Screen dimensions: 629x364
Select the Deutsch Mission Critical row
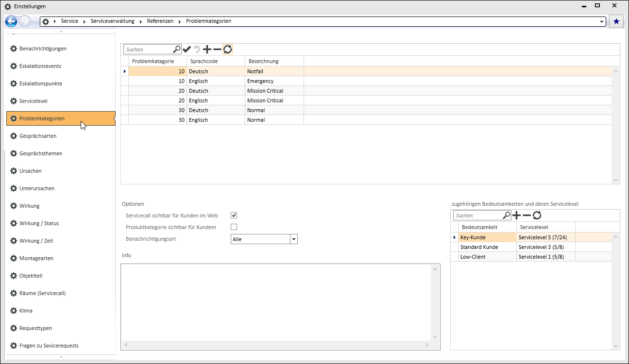[366, 91]
